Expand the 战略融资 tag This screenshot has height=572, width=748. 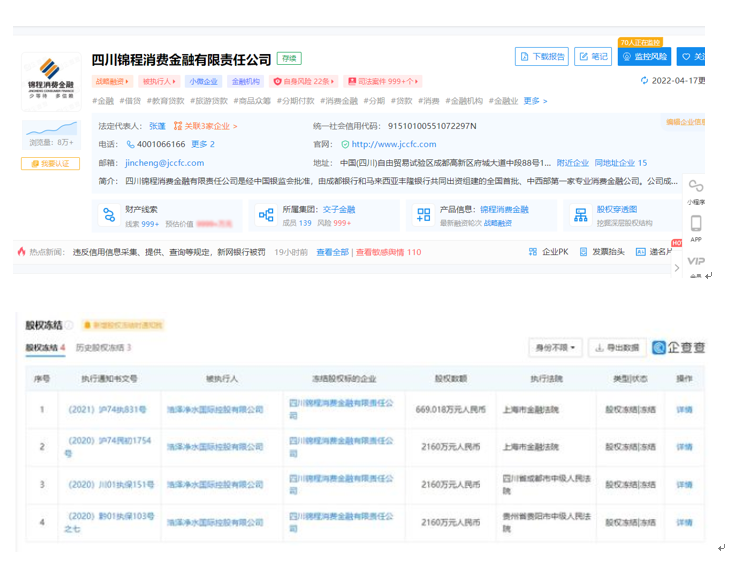coord(112,82)
